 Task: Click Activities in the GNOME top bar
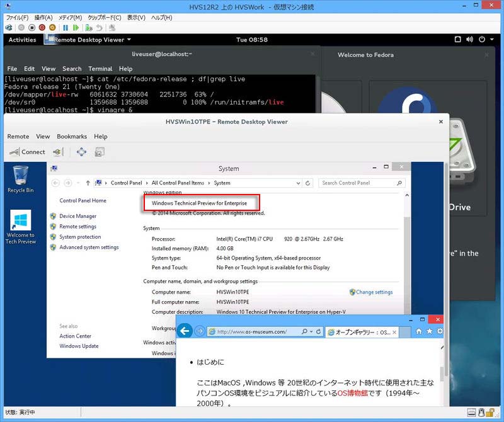point(22,40)
